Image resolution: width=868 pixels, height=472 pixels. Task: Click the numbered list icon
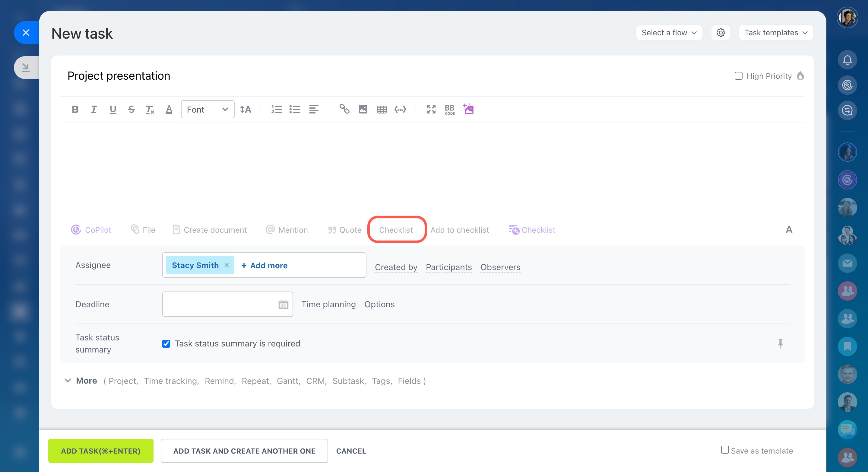pos(276,109)
